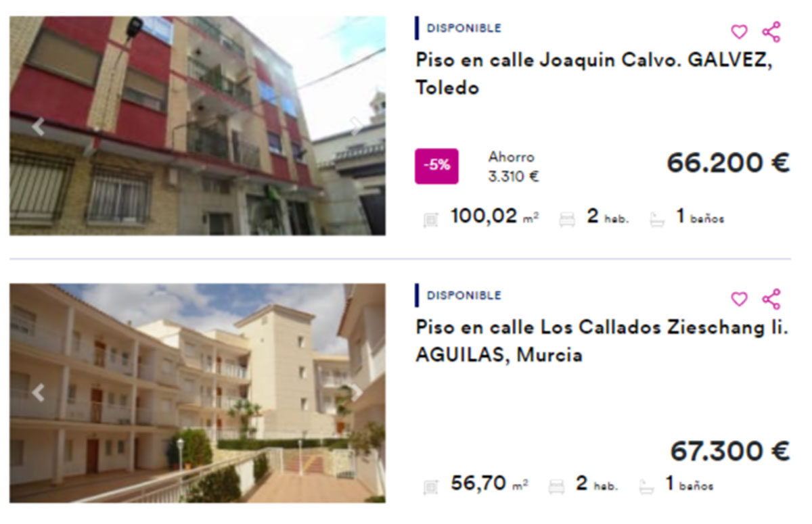Click the cream apartment complex photo thumbnail
Viewport: 812px width, 524px height.
click(x=198, y=393)
